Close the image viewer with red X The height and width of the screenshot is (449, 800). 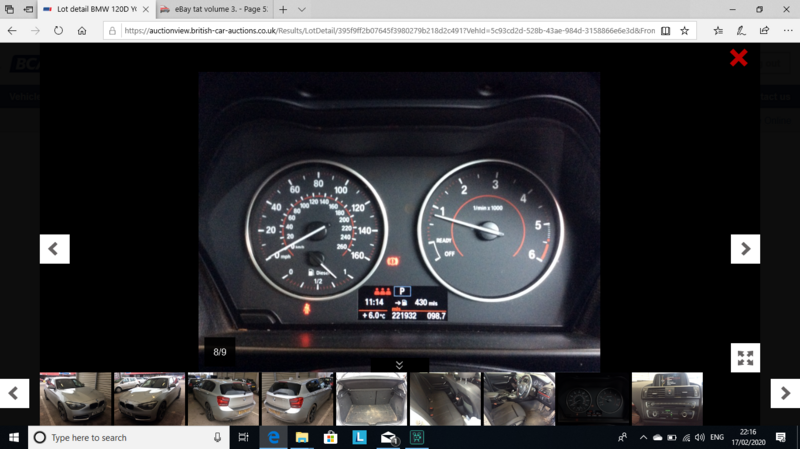tap(738, 58)
